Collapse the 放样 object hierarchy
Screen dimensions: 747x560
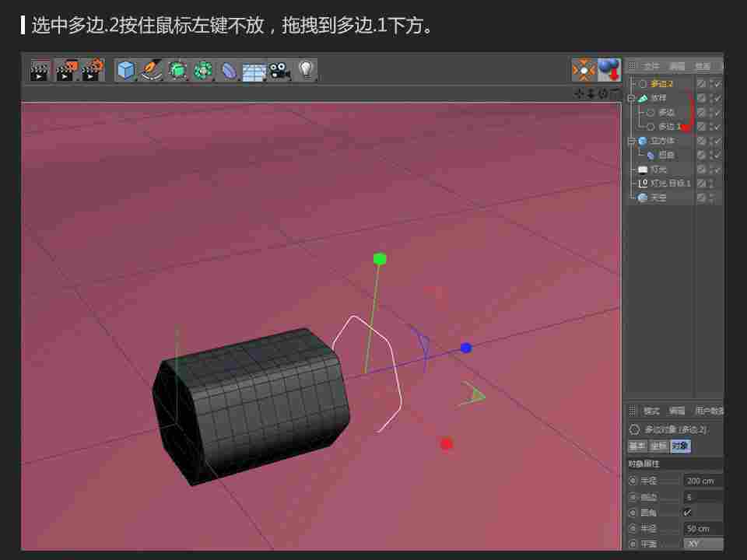[632, 97]
